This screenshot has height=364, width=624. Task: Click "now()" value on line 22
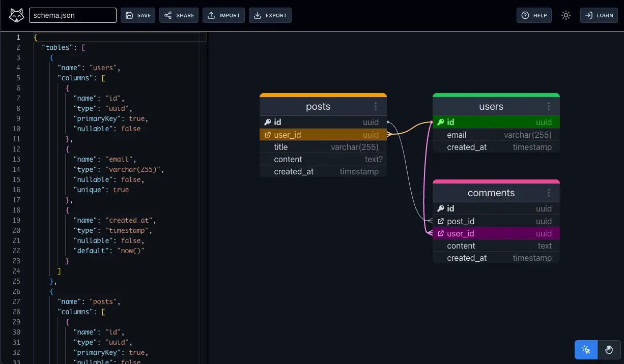(131, 251)
